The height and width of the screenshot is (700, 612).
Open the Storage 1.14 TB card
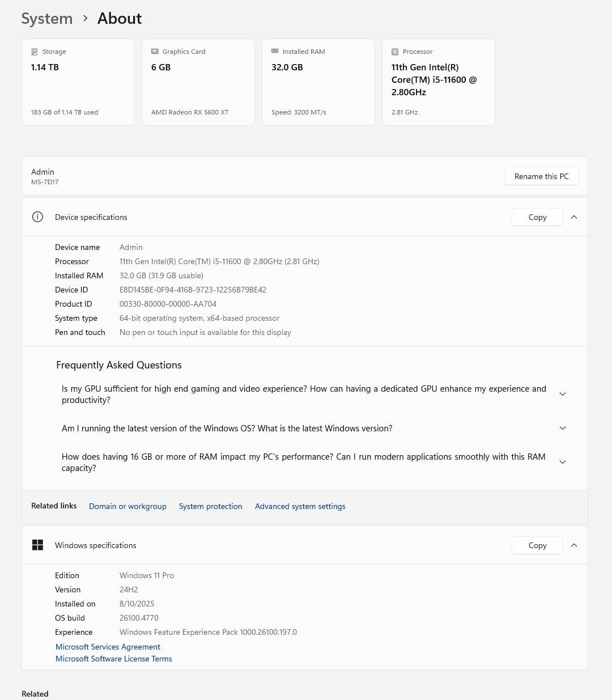[78, 82]
